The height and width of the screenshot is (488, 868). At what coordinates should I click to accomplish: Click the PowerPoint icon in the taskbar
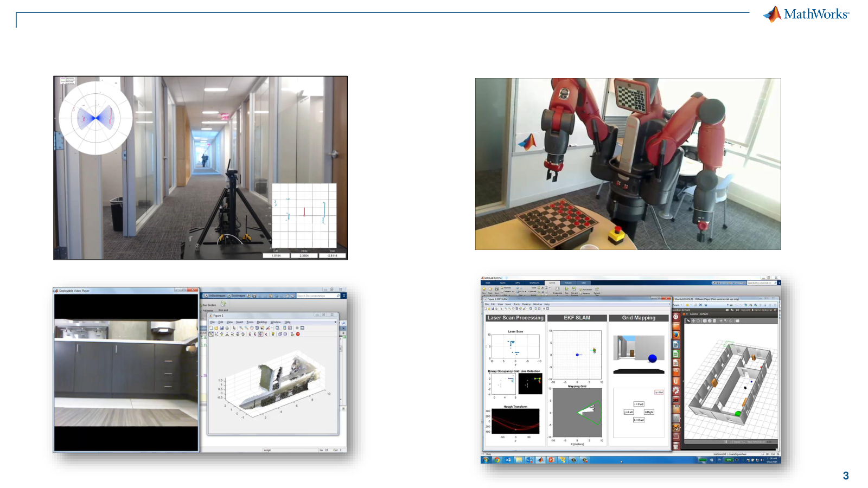point(551,460)
